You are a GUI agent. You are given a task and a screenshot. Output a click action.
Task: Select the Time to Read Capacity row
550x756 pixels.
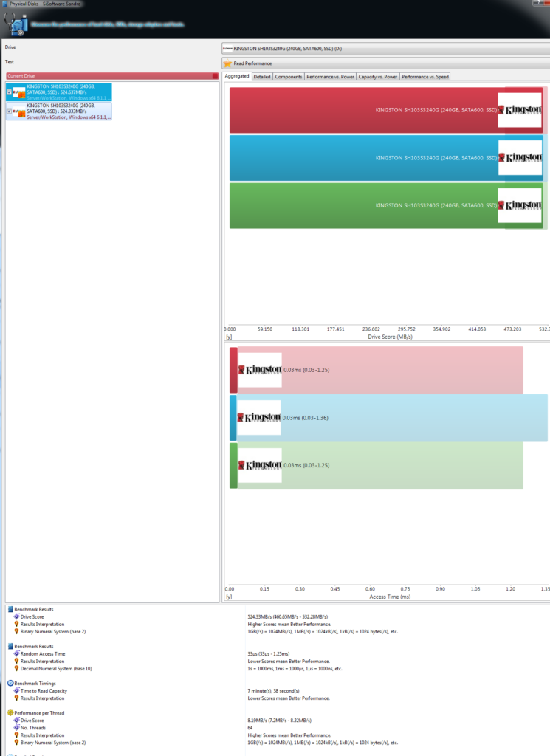(44, 690)
